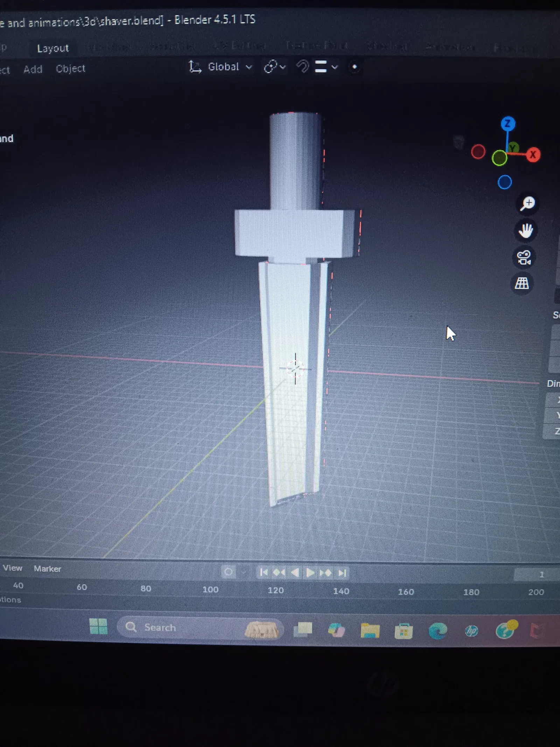Select the shaver model in the viewport
The height and width of the screenshot is (747, 560).
(295, 308)
